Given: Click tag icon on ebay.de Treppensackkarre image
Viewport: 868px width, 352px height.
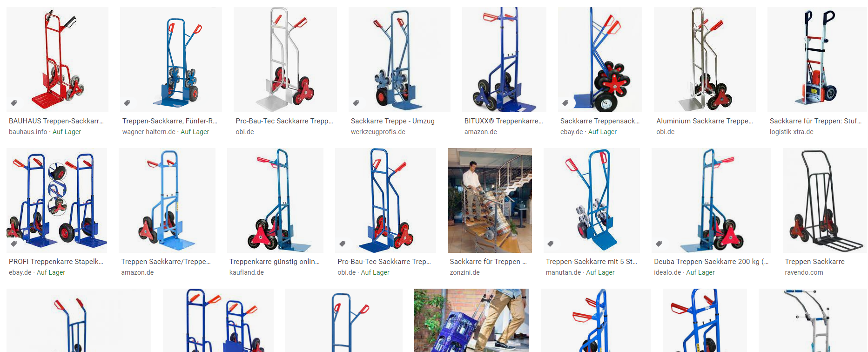Looking at the screenshot, I should [x=565, y=103].
